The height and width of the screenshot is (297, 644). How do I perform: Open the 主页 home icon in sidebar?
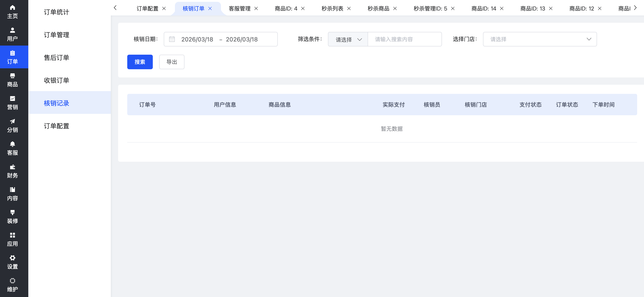point(12,8)
